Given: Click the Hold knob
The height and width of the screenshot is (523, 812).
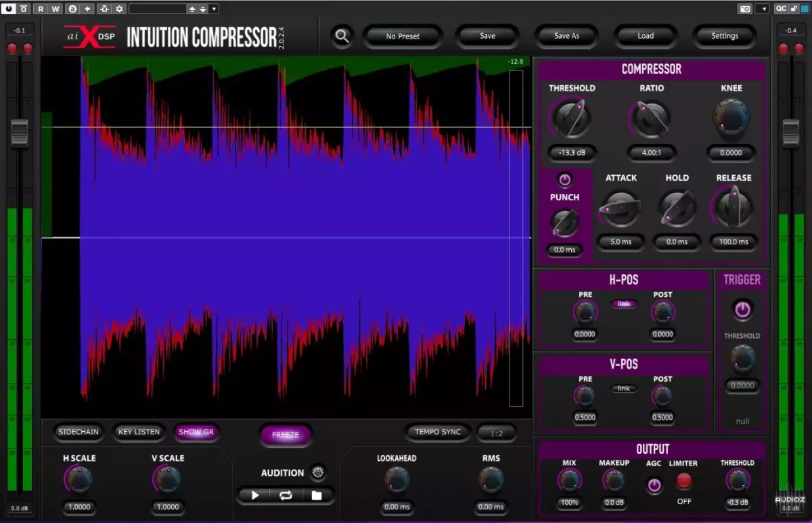Looking at the screenshot, I should 677,208.
